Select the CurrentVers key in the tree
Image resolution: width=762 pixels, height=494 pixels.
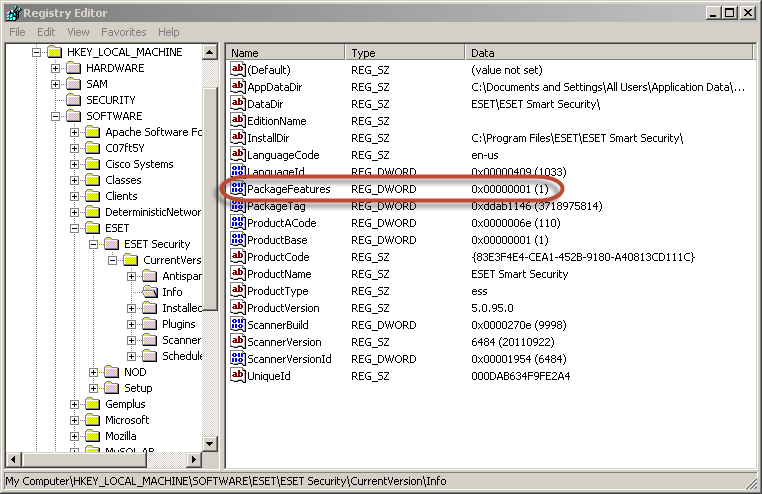pyautogui.click(x=172, y=260)
